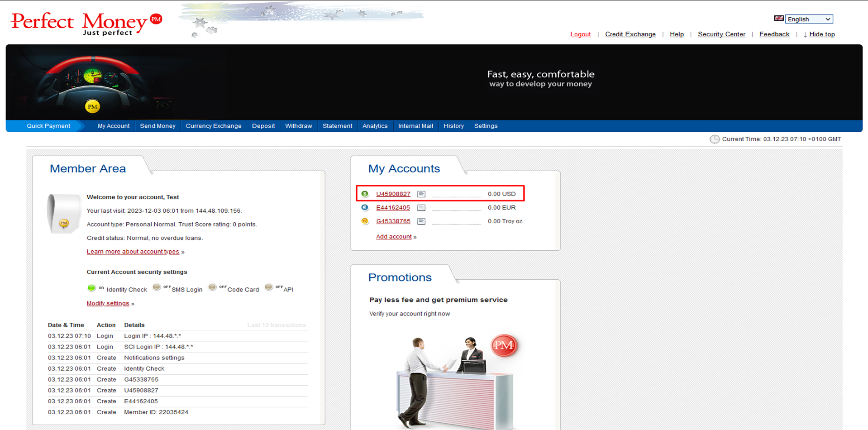Open the English language dropdown
The height and width of the screenshot is (430, 868).
(809, 19)
